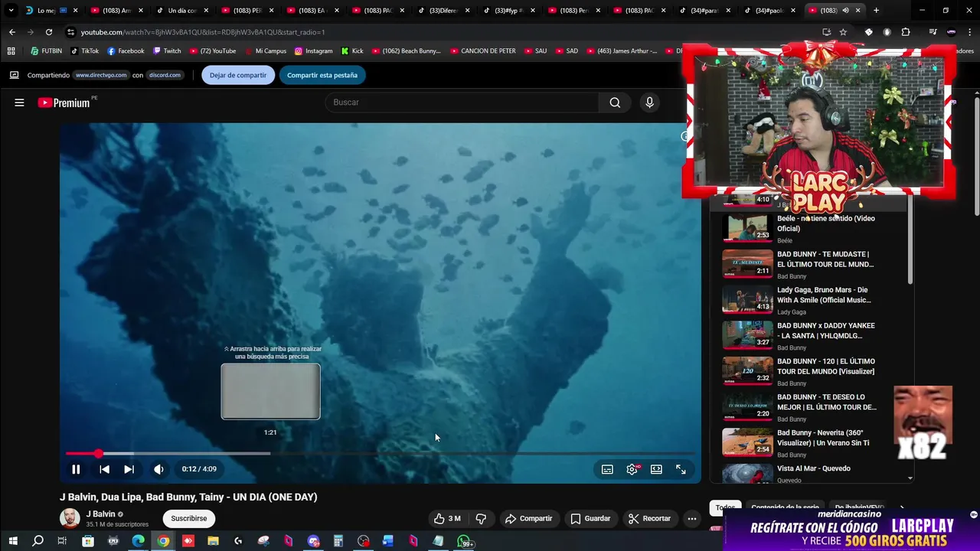Open the browser apps grid icon
This screenshot has width=980, height=551.
click(11, 51)
